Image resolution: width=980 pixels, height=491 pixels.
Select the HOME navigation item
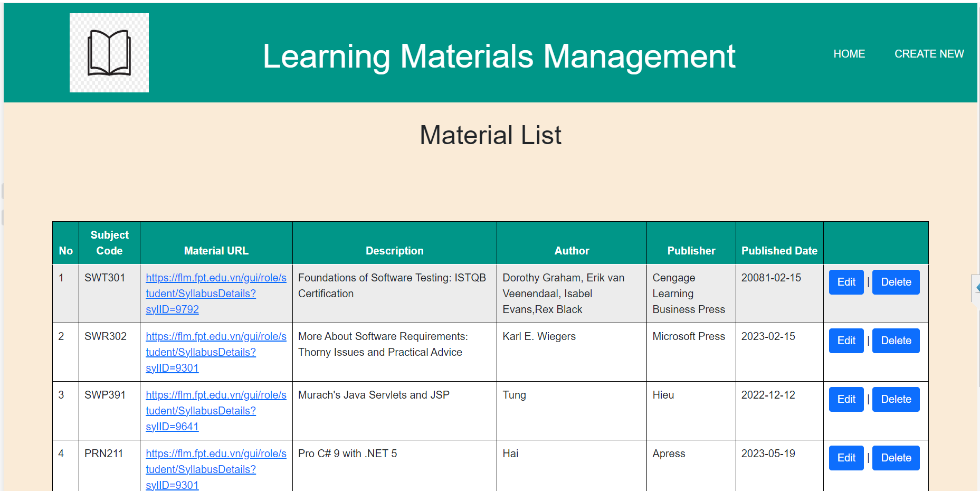pyautogui.click(x=849, y=53)
